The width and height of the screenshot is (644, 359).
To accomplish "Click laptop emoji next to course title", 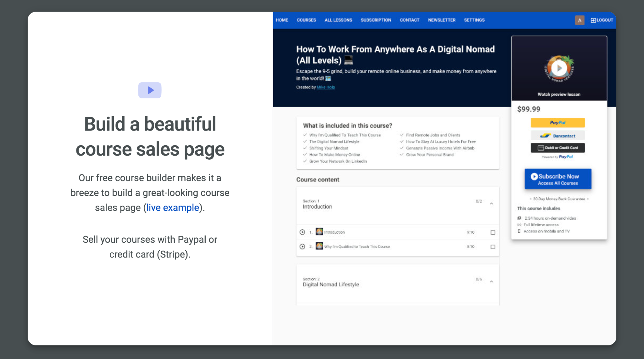I will click(348, 60).
